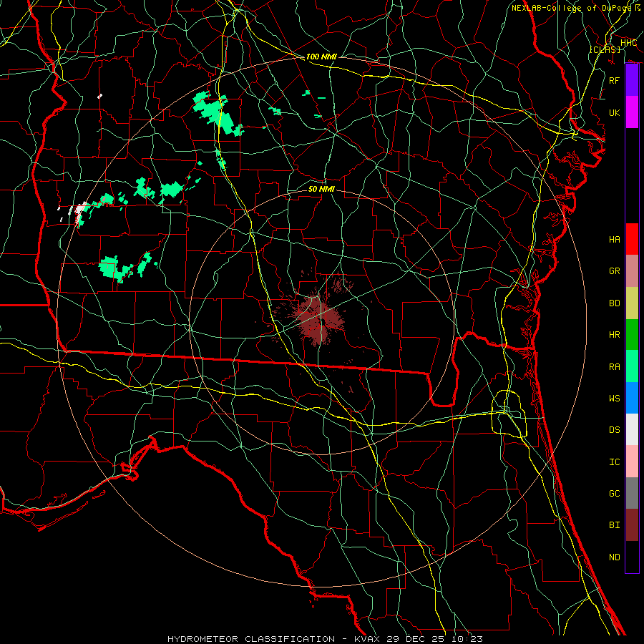Click the GC legend label
The height and width of the screenshot is (644, 644).
tap(615, 494)
